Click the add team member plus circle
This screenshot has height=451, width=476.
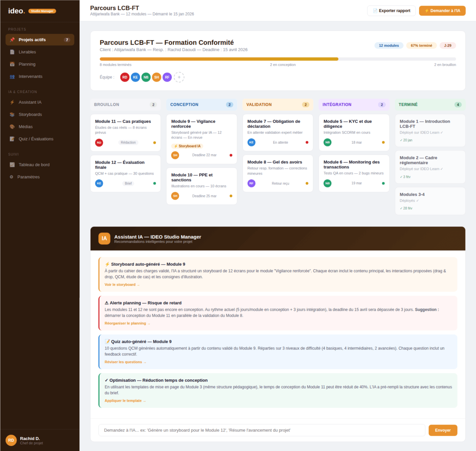pos(179,77)
